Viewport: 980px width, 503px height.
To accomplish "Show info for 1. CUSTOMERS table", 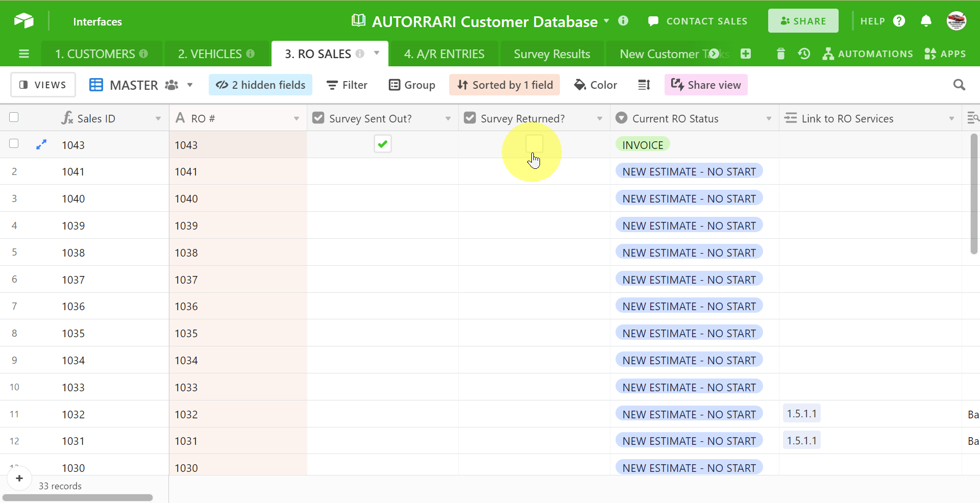I will pos(143,54).
